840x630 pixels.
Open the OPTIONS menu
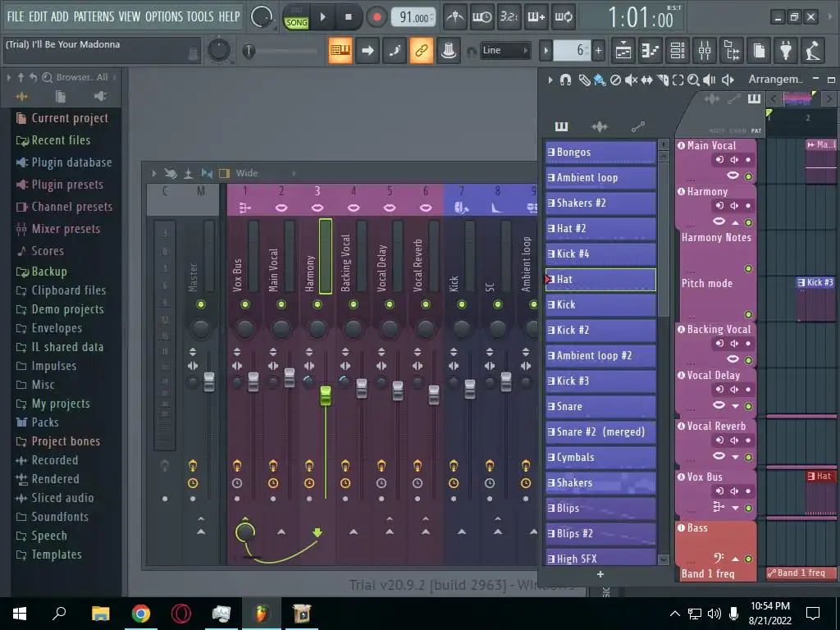pos(164,16)
